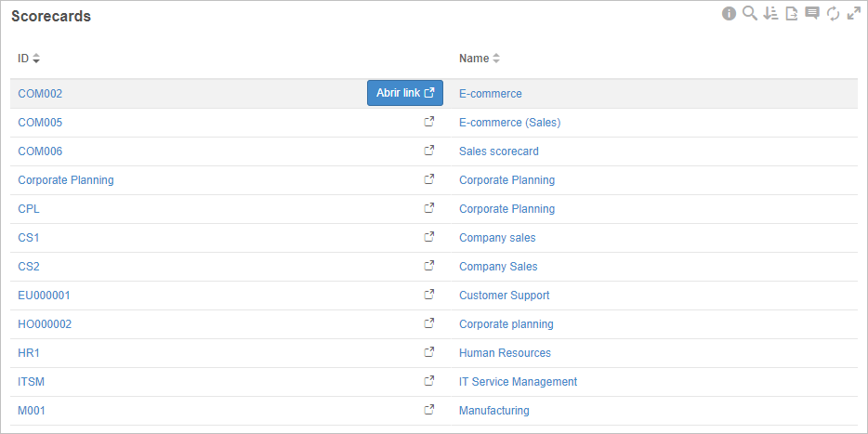868x434 pixels.
Task: Click the EU000001 ID link
Action: [45, 295]
